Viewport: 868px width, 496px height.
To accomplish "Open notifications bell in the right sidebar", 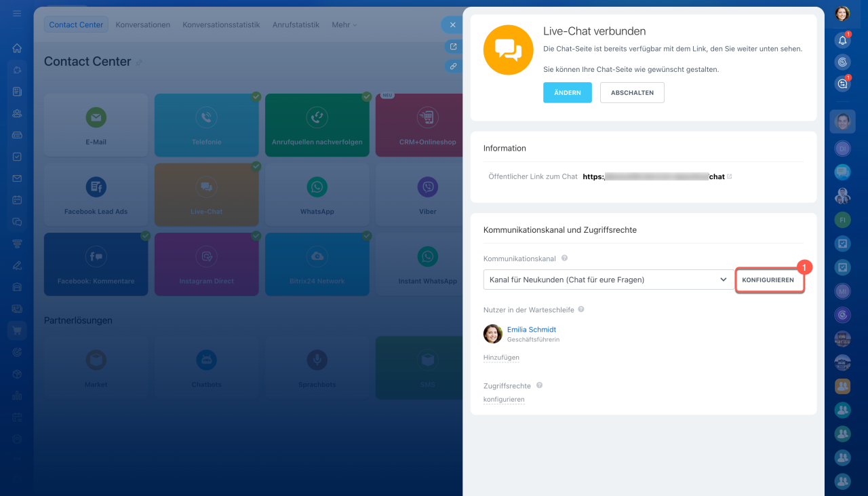I will coord(842,41).
